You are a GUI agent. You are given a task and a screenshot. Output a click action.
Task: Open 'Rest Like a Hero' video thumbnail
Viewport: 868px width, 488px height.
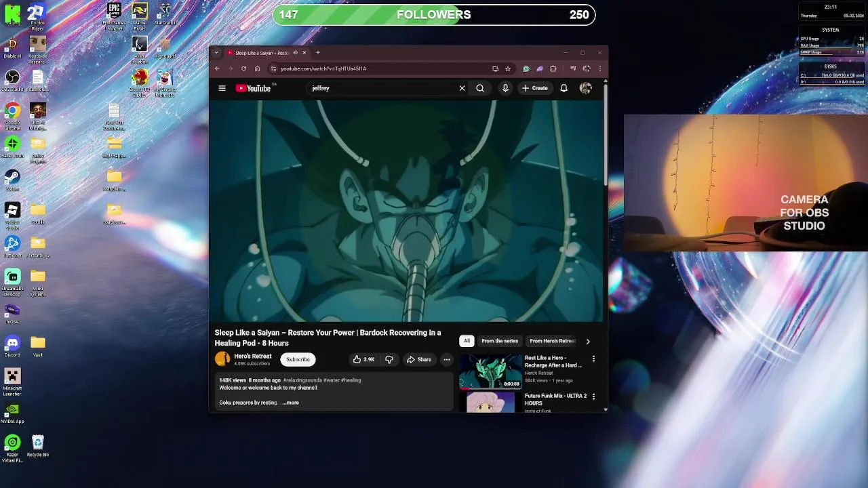490,371
